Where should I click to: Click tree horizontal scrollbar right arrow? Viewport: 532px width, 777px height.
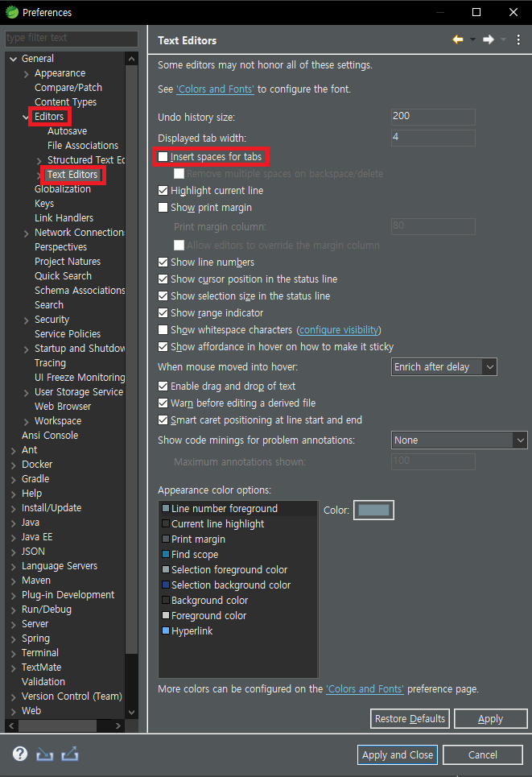coord(118,725)
